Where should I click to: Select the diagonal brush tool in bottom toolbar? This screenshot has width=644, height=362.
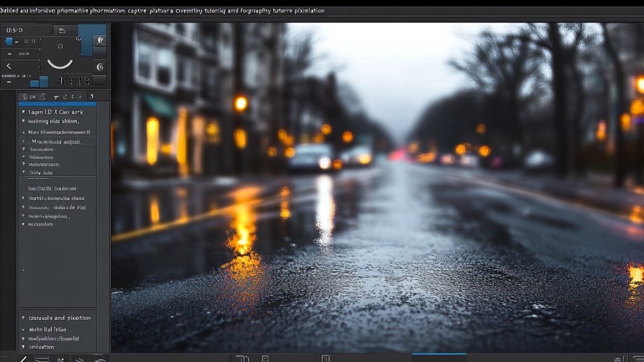[23, 358]
